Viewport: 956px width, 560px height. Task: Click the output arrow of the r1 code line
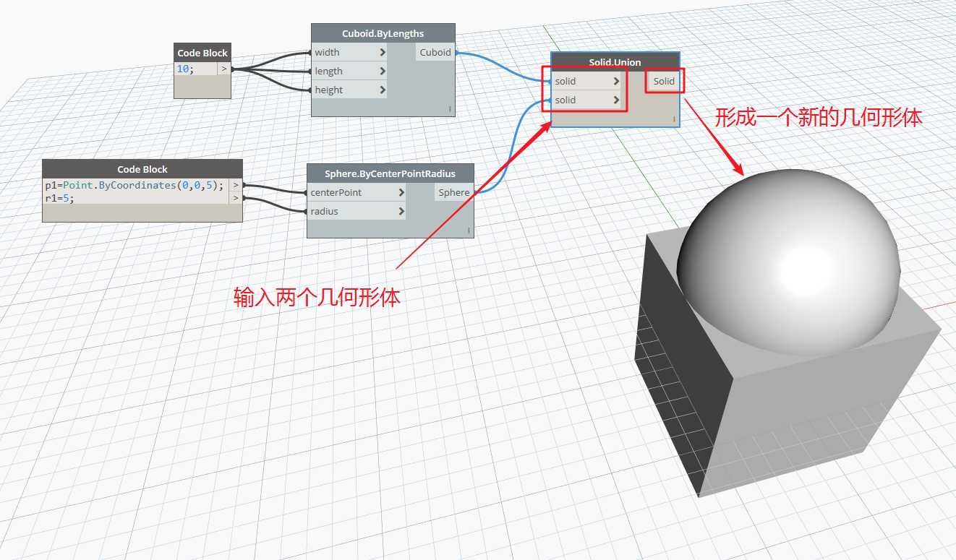point(236,198)
